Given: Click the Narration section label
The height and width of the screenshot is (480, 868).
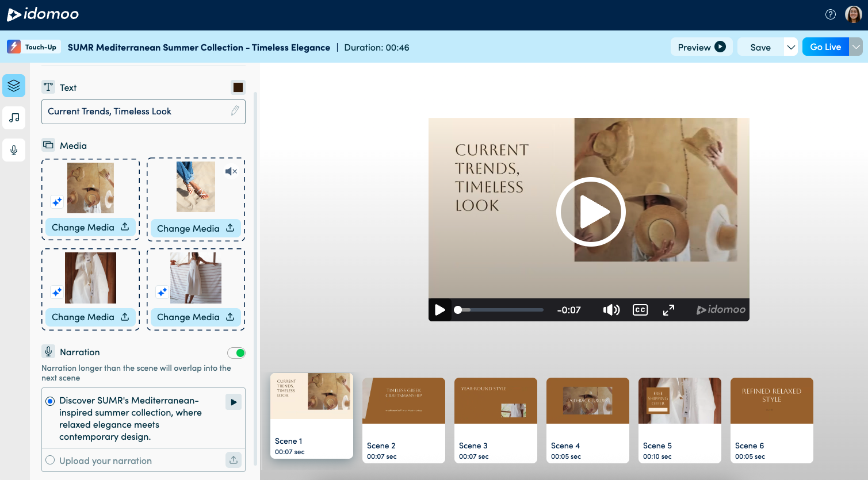Looking at the screenshot, I should 79,352.
